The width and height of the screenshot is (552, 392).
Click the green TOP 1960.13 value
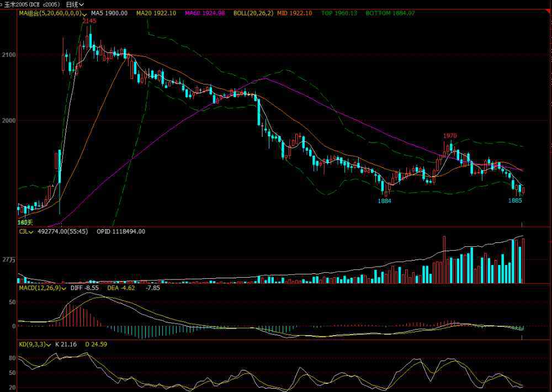pos(339,13)
